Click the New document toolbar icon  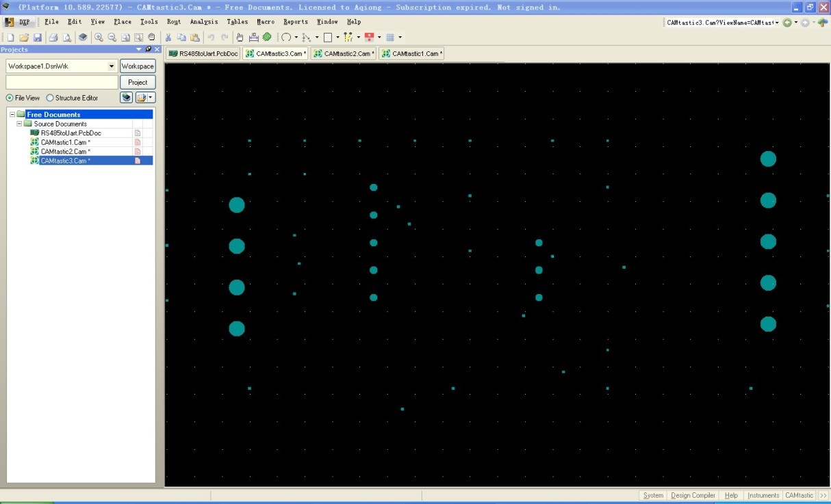(10, 37)
